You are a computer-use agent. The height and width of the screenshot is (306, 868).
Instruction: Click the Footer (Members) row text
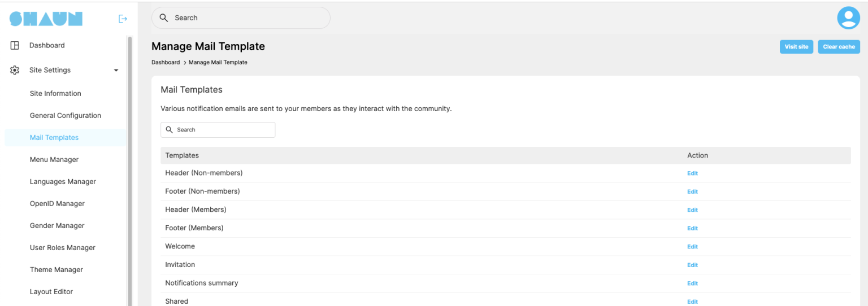(194, 228)
